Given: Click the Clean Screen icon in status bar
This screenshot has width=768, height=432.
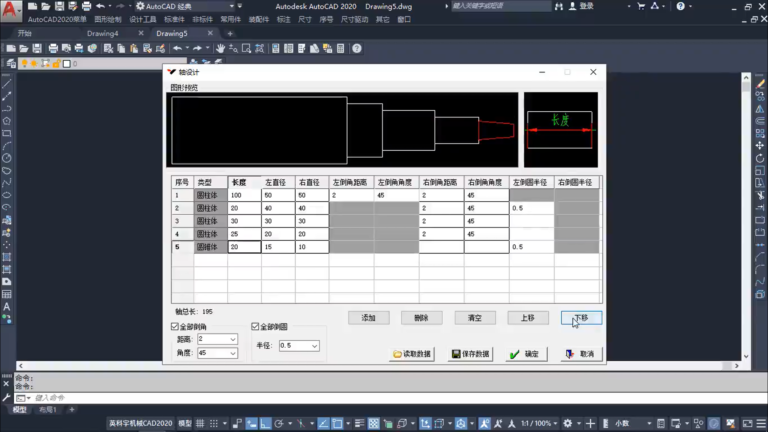Looking at the screenshot, I should tap(747, 423).
